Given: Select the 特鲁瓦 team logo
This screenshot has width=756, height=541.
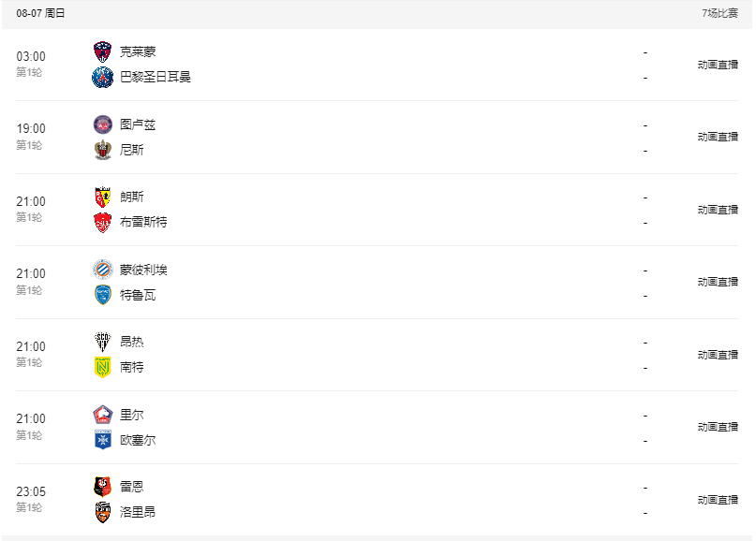Looking at the screenshot, I should (x=102, y=295).
